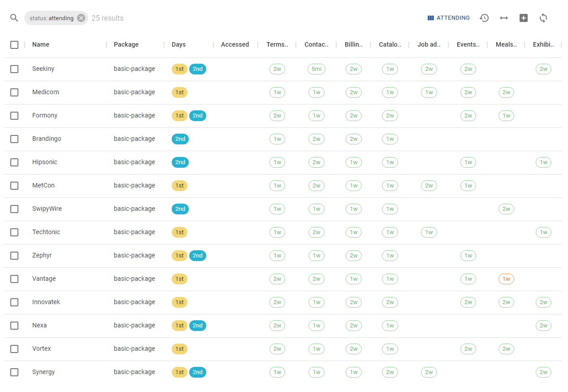Select the Formony row checkbox

[x=14, y=116]
